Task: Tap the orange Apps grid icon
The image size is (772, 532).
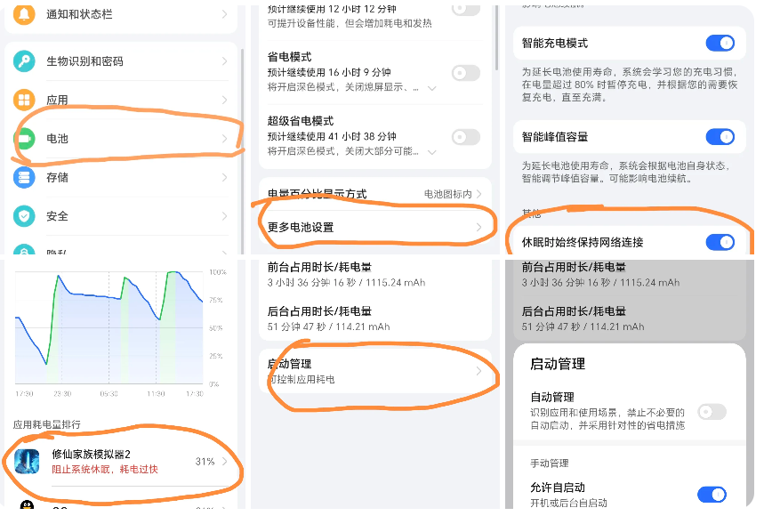Action: 25,100
